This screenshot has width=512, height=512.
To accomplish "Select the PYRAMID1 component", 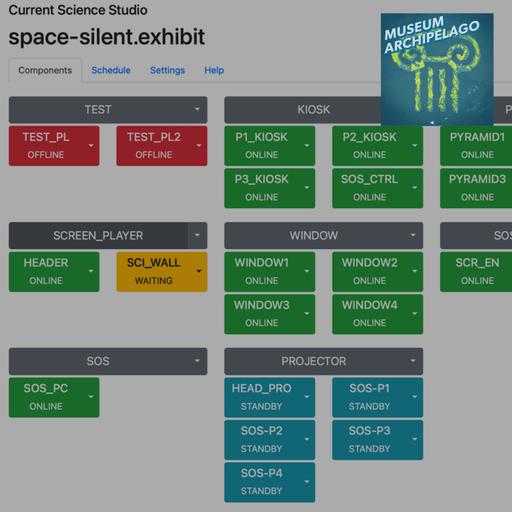I will [x=476, y=146].
